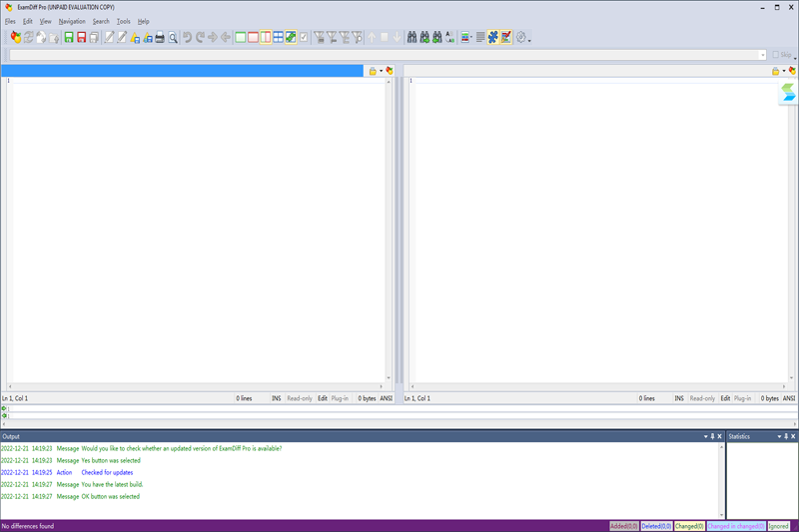Toggle the checkmark button in the toolbar
This screenshot has height=532, width=799.
click(304, 37)
